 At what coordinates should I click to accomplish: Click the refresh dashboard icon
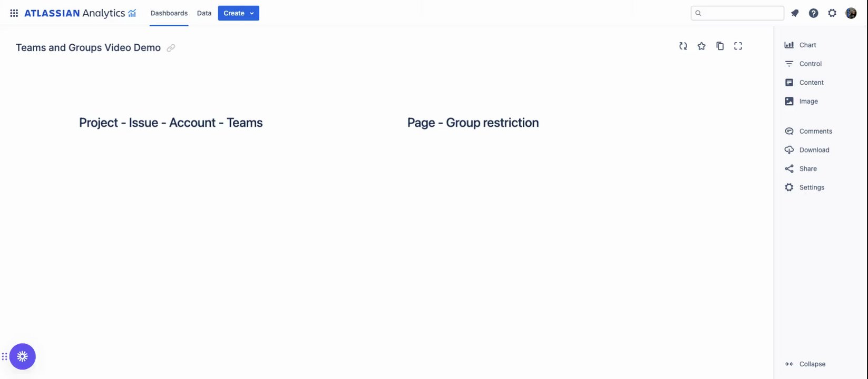click(683, 46)
